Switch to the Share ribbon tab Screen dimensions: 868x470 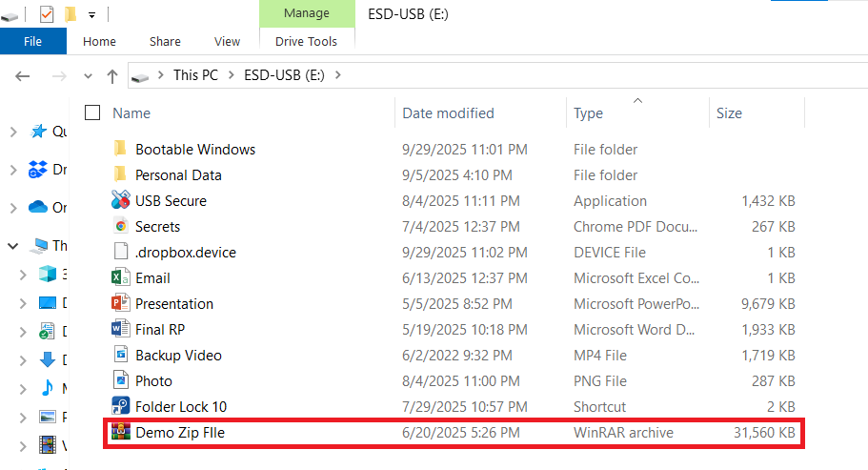(165, 42)
